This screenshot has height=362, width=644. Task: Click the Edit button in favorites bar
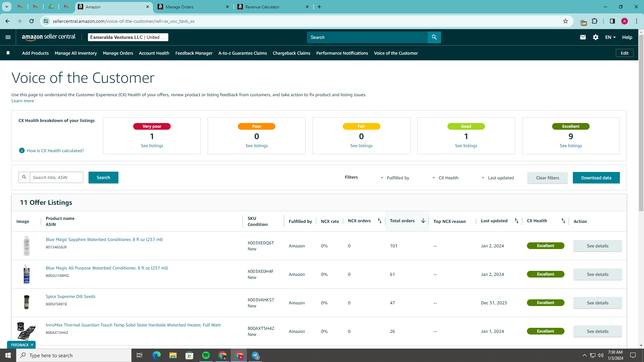[625, 53]
